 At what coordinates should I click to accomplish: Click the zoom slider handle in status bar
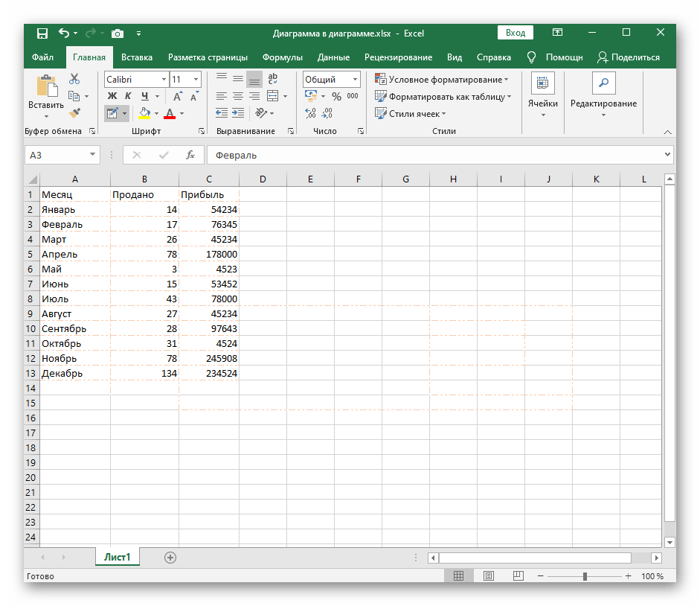tap(585, 576)
